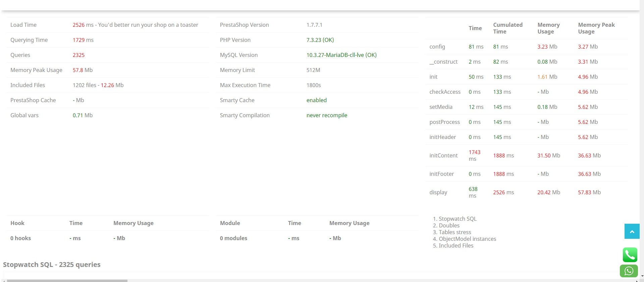This screenshot has width=644, height=282.
Task: Click initContent time 1743 ms
Action: click(x=475, y=155)
